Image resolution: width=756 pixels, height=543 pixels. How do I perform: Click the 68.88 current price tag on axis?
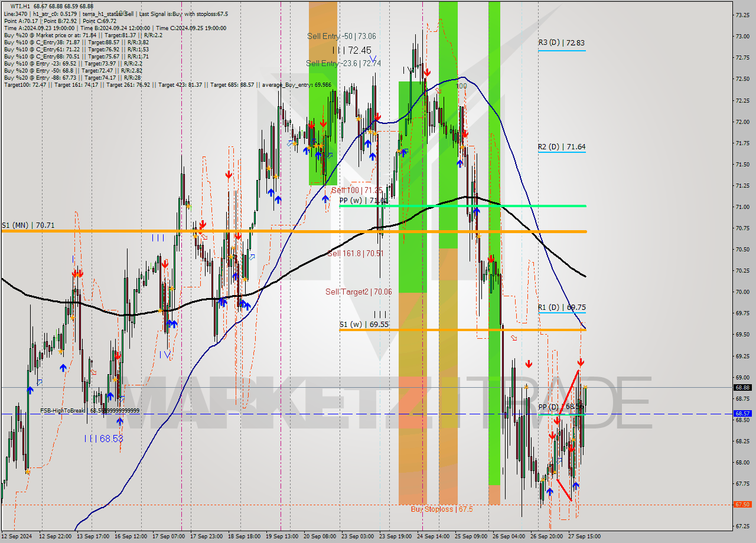coord(742,388)
